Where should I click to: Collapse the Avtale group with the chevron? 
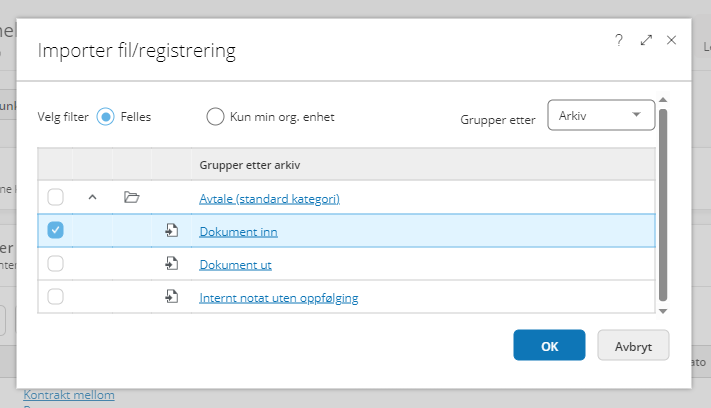click(92, 198)
